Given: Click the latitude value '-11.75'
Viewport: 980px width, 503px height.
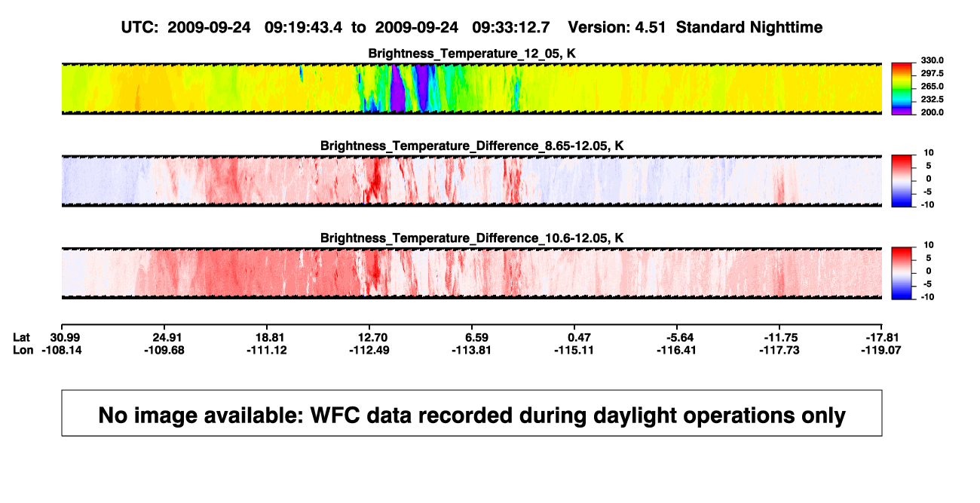Looking at the screenshot, I should pyautogui.click(x=780, y=337).
